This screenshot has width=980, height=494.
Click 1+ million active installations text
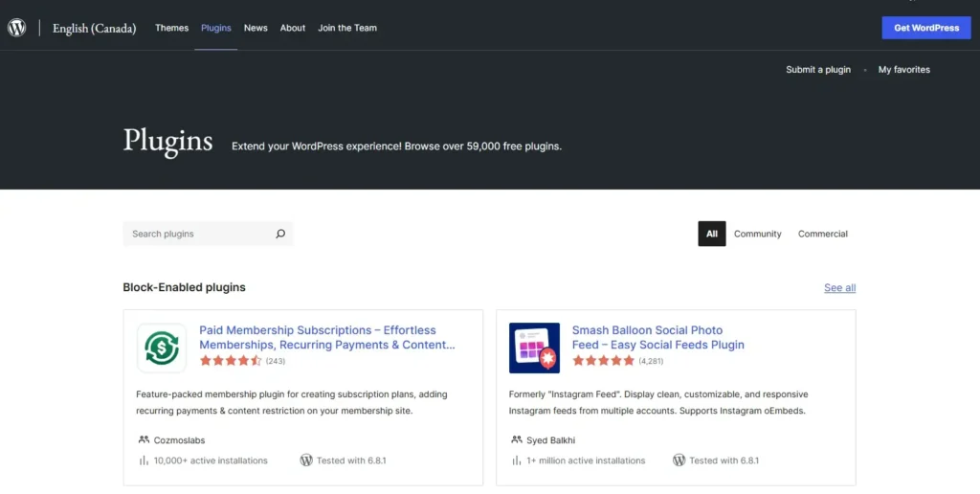coord(586,460)
